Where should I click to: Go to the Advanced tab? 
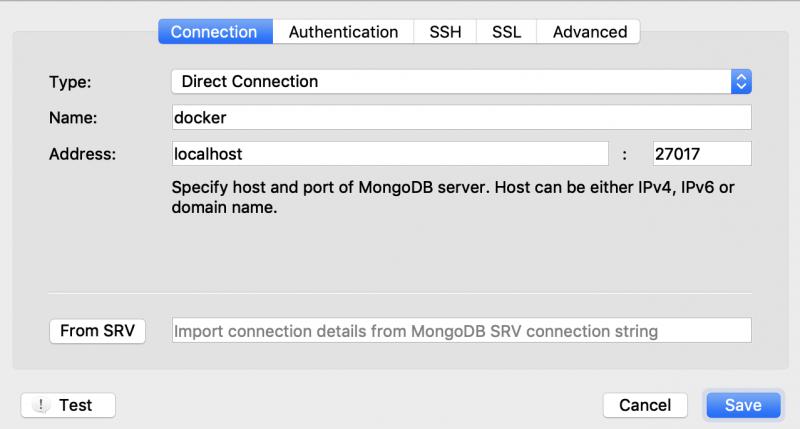(x=590, y=32)
